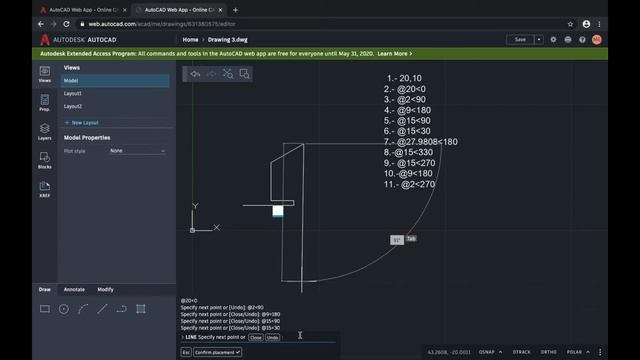Open the Prop. properties panel icon
Image resolution: width=640 pixels, height=360 pixels.
(44, 102)
